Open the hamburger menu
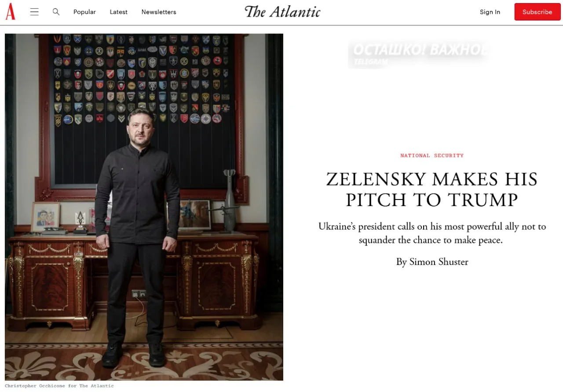 click(x=34, y=12)
